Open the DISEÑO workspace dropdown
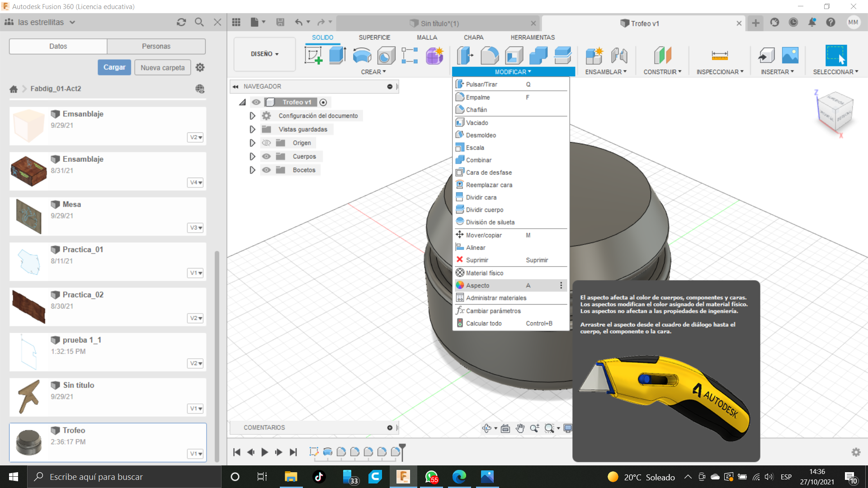The width and height of the screenshot is (868, 488). (x=264, y=54)
